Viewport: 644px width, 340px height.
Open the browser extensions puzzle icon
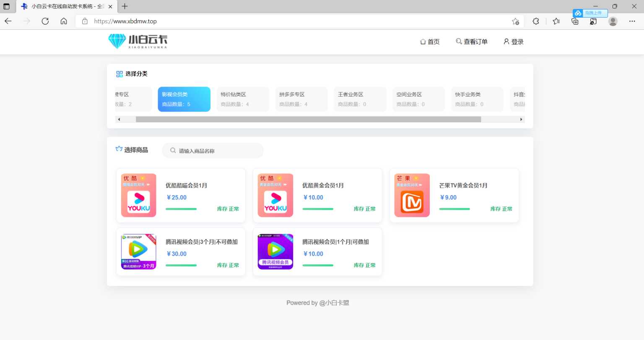tap(535, 21)
